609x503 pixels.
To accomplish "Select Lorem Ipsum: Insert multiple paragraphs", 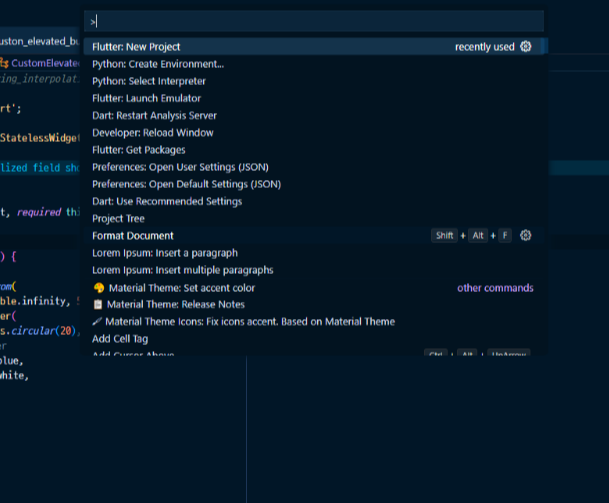I will tap(313, 270).
